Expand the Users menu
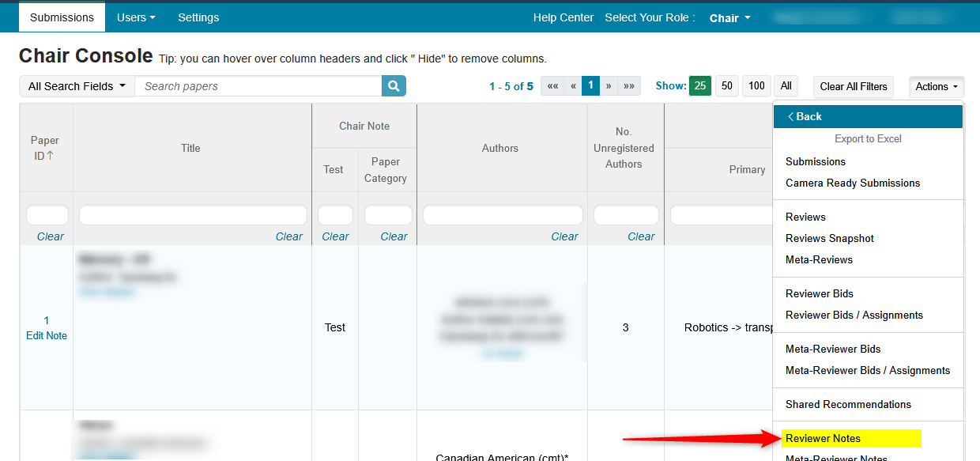The height and width of the screenshot is (461, 980). pos(136,17)
